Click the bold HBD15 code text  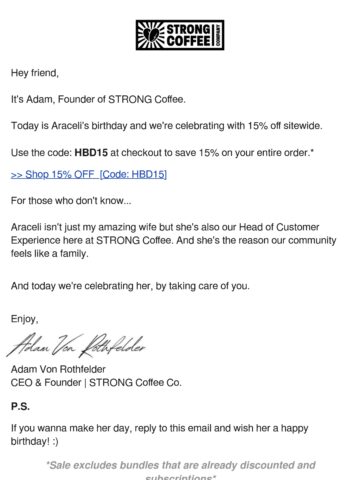pyautogui.click(x=91, y=153)
